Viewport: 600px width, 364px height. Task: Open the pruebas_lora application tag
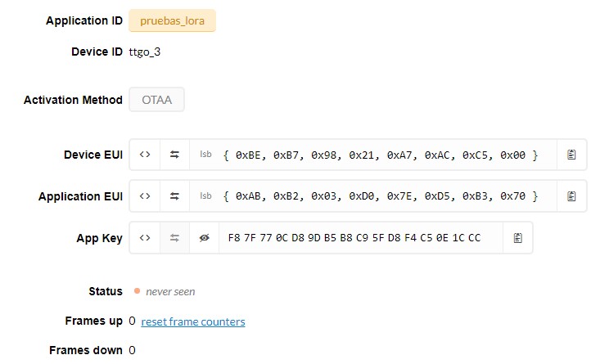pos(172,20)
